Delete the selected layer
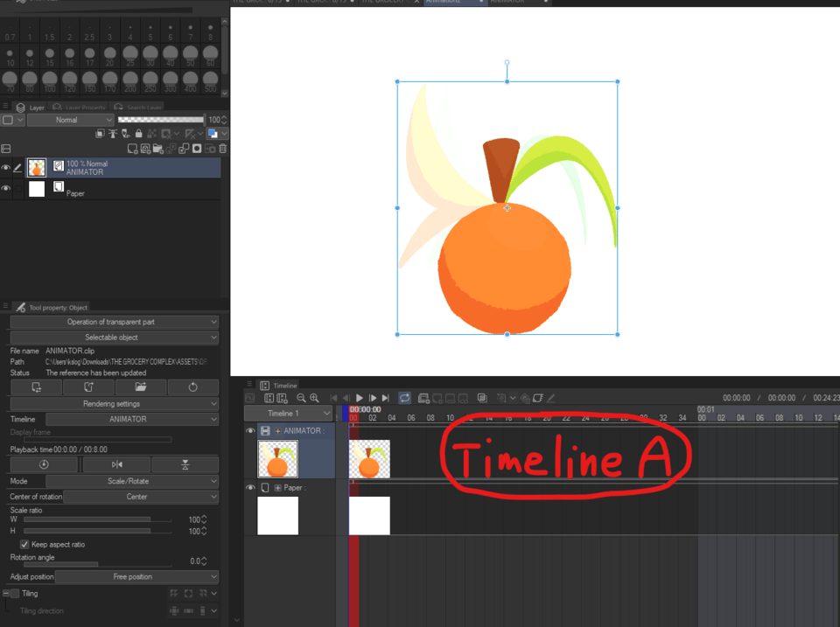The width and height of the screenshot is (840, 627). click(x=223, y=149)
